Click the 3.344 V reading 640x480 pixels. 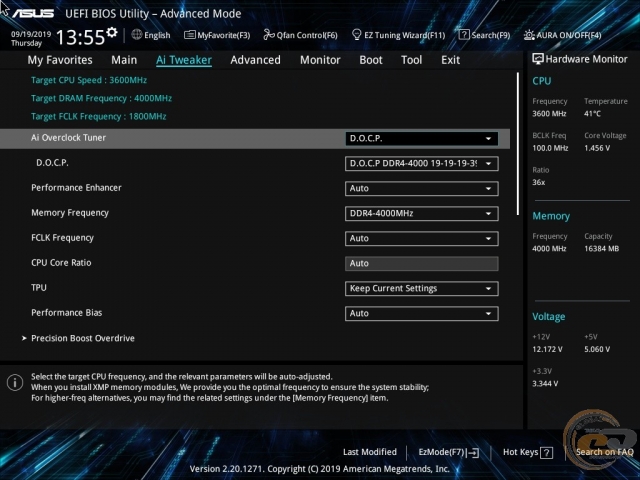tap(545, 384)
